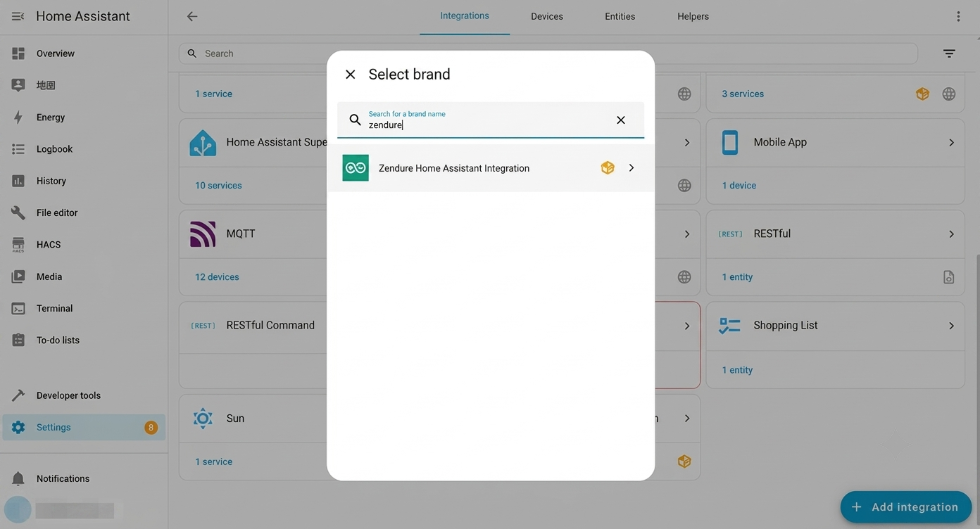
Task: Close the Select brand dialog
Action: click(x=350, y=75)
